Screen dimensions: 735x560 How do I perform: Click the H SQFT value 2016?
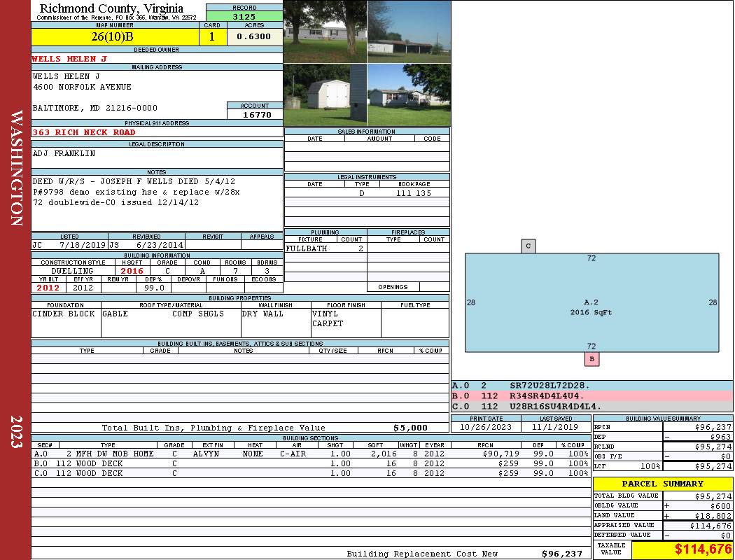pyautogui.click(x=132, y=271)
